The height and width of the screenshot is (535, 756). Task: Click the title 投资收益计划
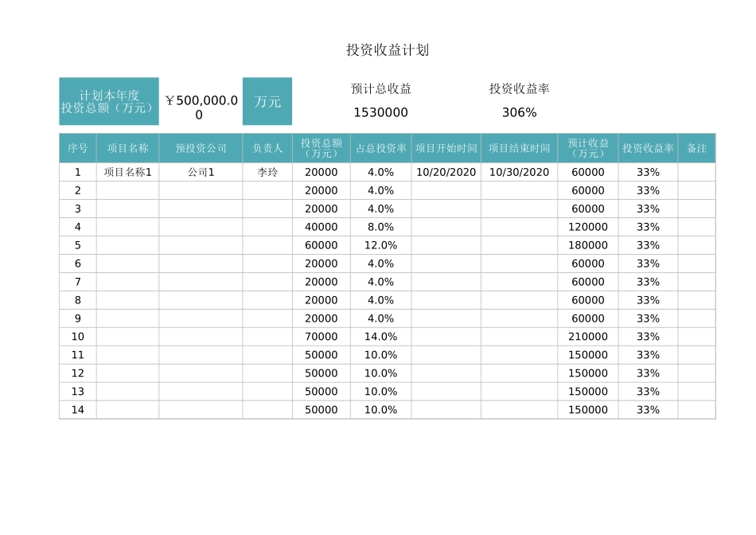click(388, 49)
